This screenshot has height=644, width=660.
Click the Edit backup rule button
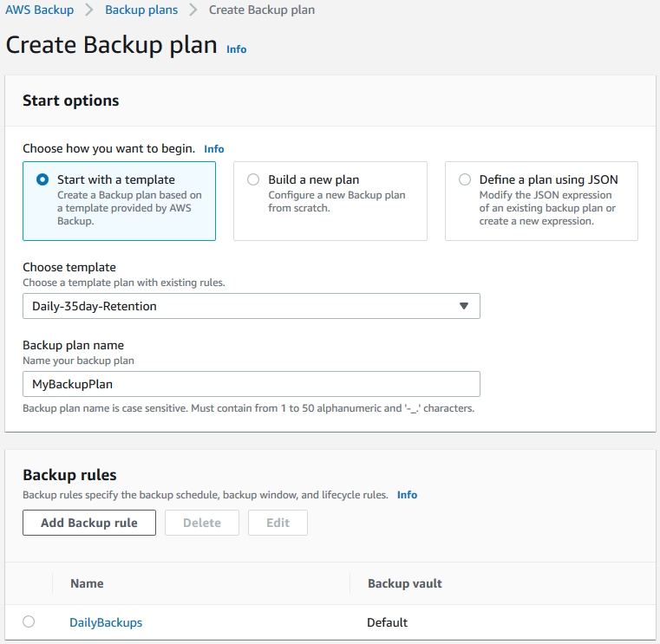pyautogui.click(x=278, y=523)
